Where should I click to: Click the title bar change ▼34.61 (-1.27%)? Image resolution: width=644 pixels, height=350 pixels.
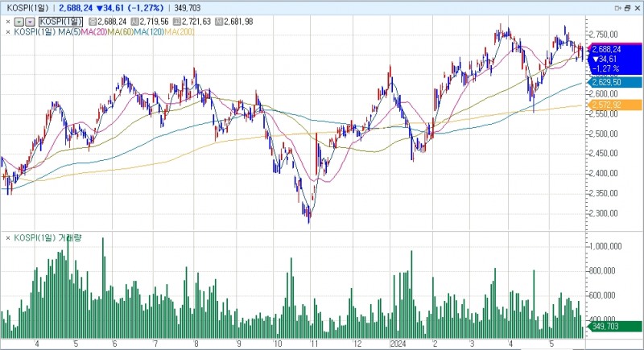click(130, 8)
